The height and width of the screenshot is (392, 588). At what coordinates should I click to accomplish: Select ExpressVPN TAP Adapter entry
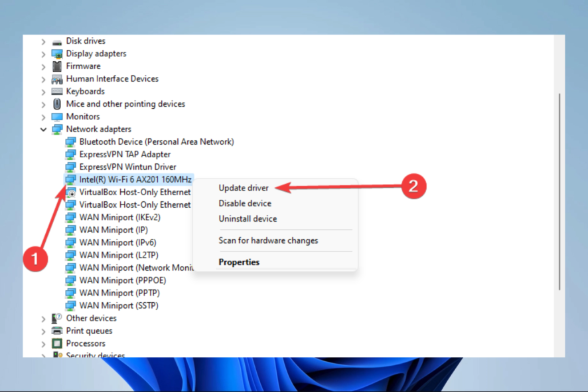point(125,154)
